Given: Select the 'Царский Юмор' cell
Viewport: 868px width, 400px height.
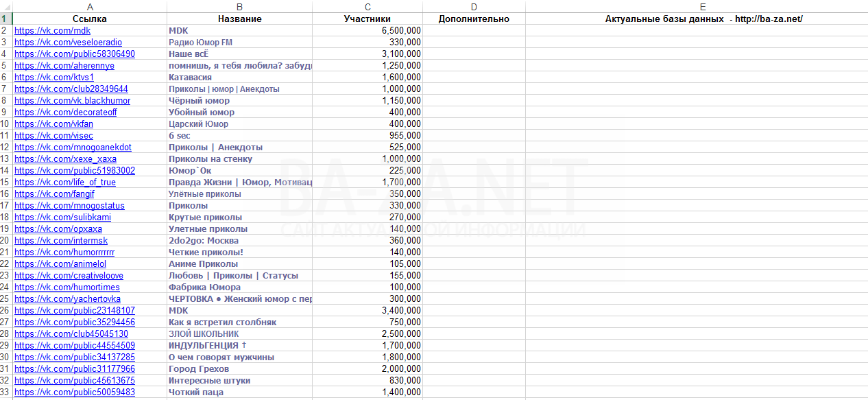Looking at the screenshot, I should (x=239, y=123).
